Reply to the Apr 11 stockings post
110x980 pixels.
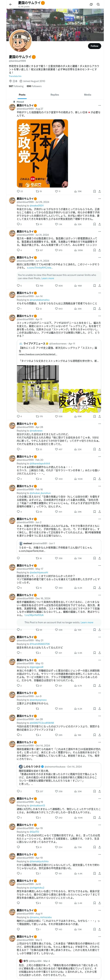(18, 416)
